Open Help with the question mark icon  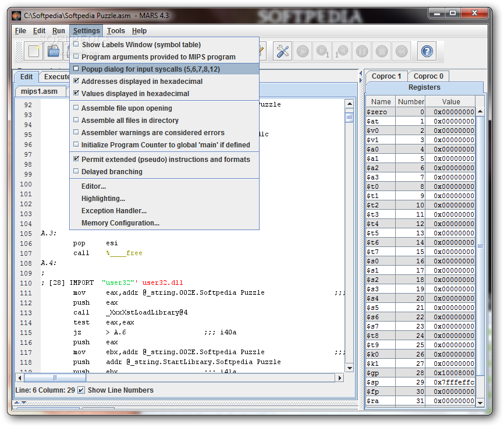tap(427, 51)
